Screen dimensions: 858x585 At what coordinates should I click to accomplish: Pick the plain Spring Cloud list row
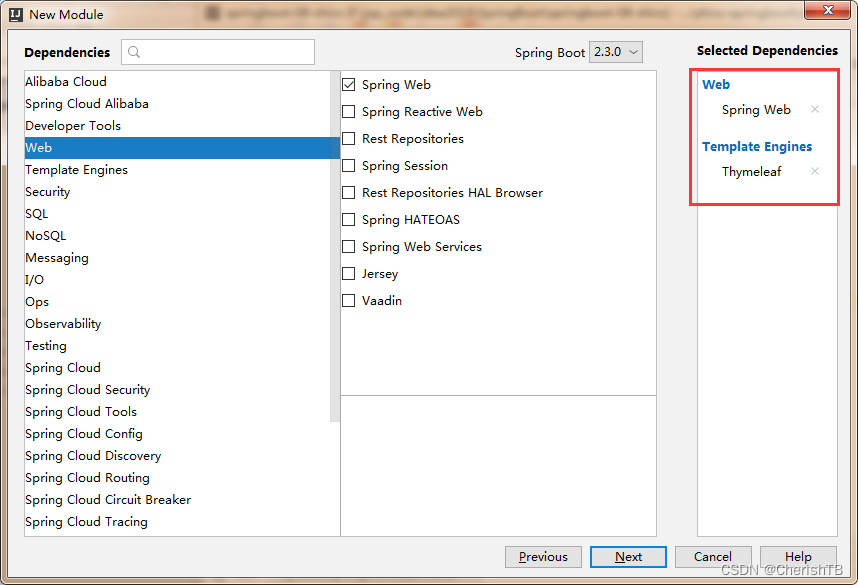(177, 368)
